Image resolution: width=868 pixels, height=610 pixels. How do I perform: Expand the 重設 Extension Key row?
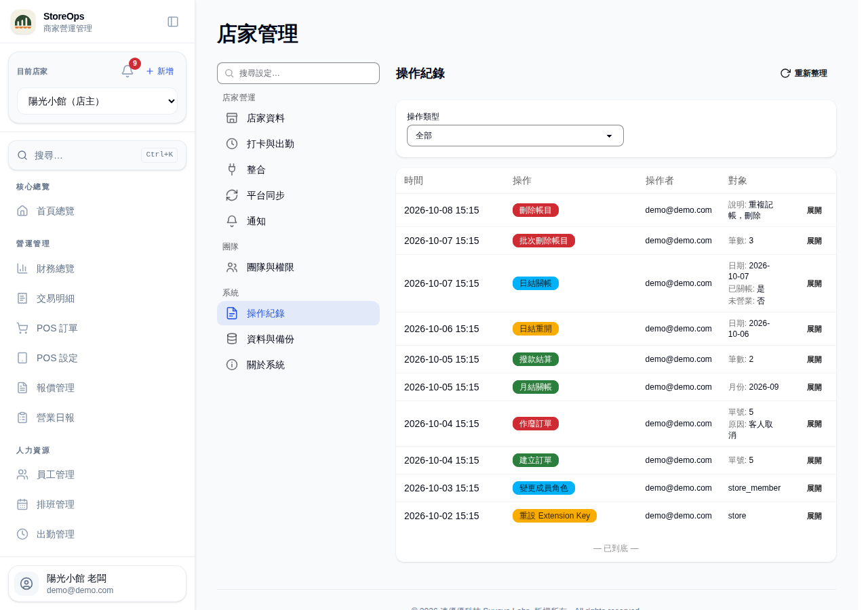click(x=814, y=516)
